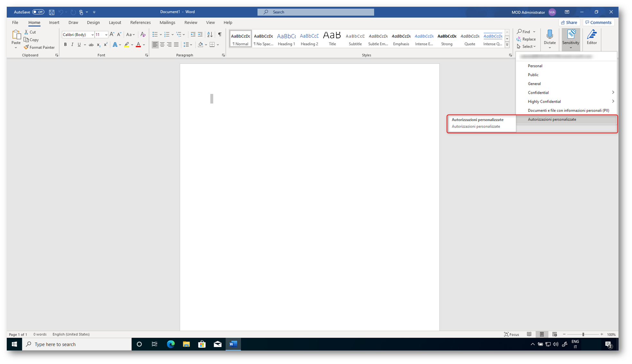Open the font name dropdown
This screenshot has height=364, width=632.
point(92,35)
